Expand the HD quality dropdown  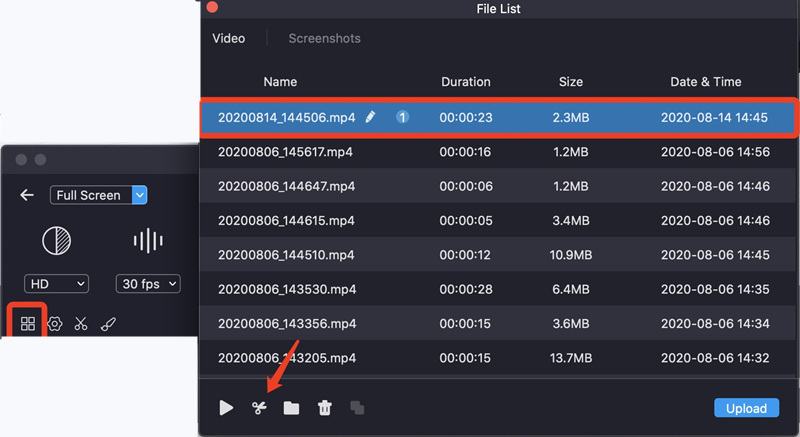pos(56,284)
